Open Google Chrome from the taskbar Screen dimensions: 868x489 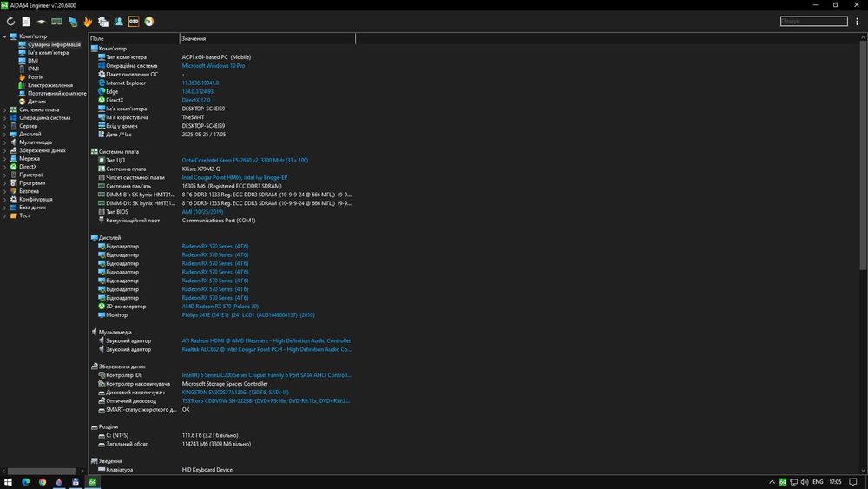point(42,482)
